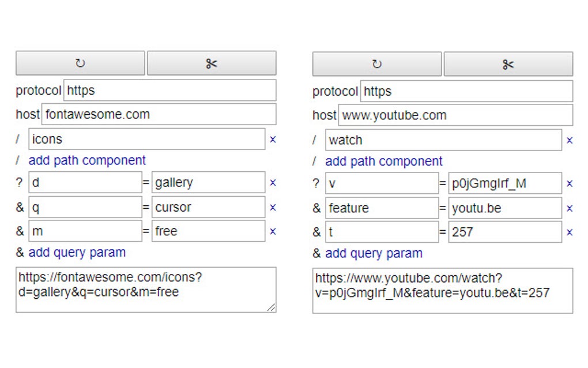Click the value field containing p0jGmgIrf_M
Screen dimensions: 588x368
click(x=505, y=183)
